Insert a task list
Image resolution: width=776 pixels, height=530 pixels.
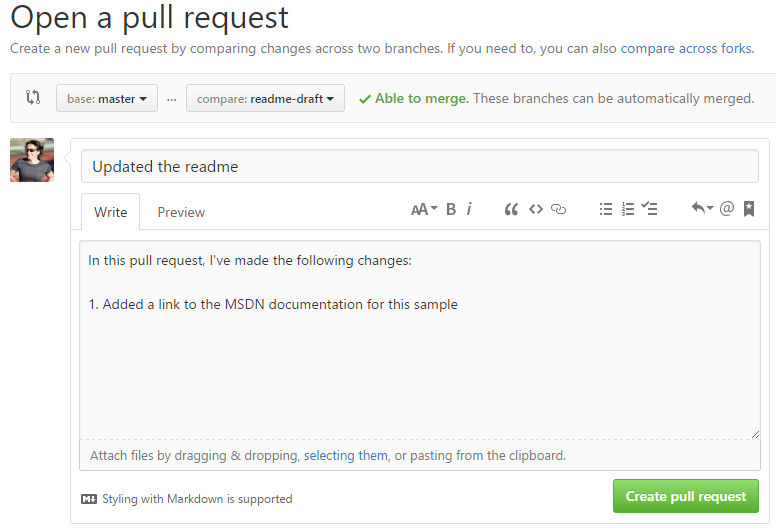coord(650,209)
